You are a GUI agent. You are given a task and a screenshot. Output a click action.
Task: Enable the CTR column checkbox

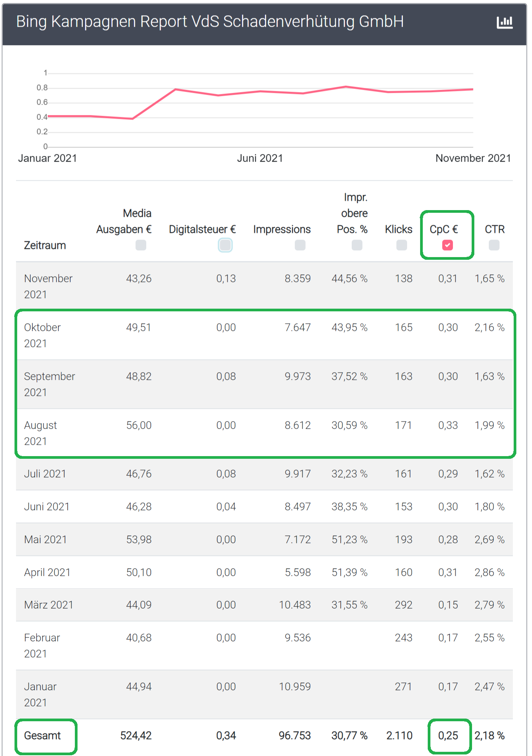pos(494,245)
